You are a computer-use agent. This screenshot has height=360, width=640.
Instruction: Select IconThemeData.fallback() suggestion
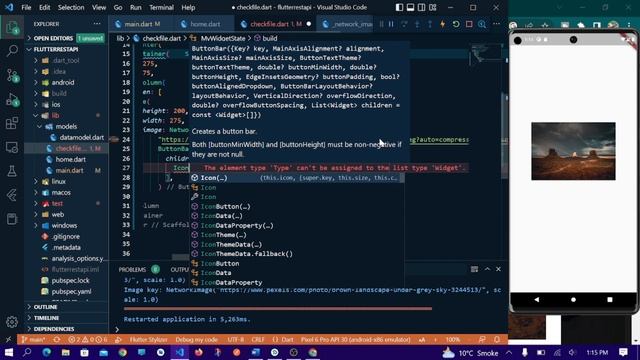click(x=297, y=254)
